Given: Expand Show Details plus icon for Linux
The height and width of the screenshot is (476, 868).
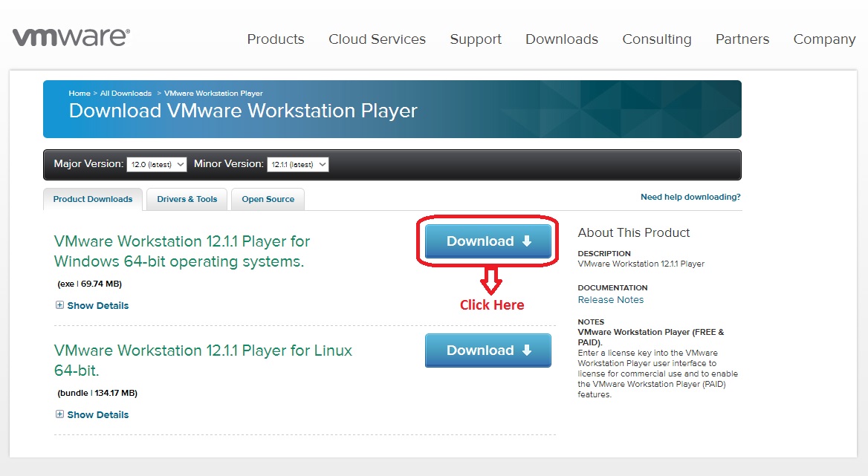Looking at the screenshot, I should tap(59, 414).
